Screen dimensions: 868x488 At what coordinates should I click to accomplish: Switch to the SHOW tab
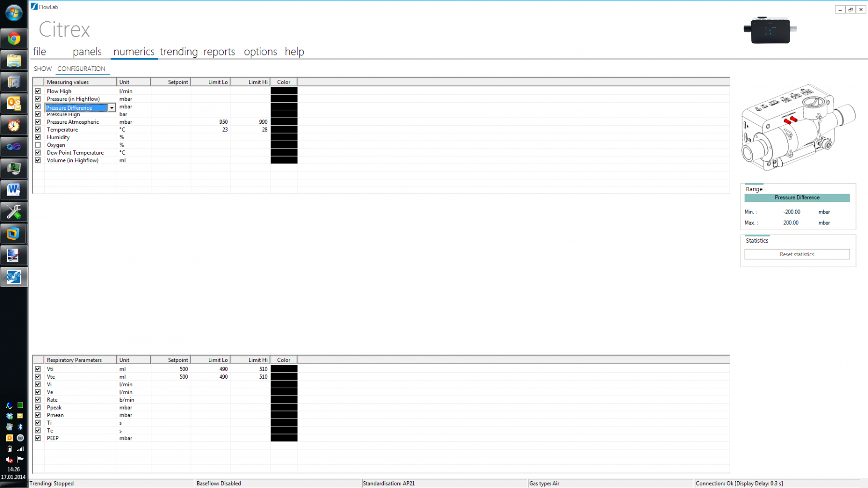[42, 68]
